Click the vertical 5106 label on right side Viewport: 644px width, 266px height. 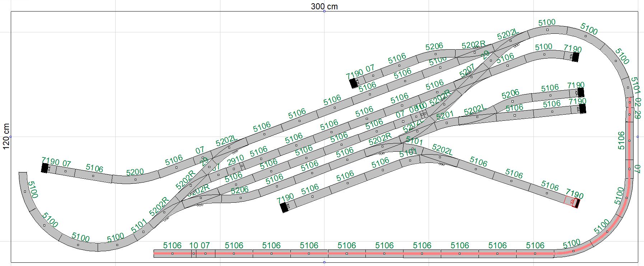(621, 140)
